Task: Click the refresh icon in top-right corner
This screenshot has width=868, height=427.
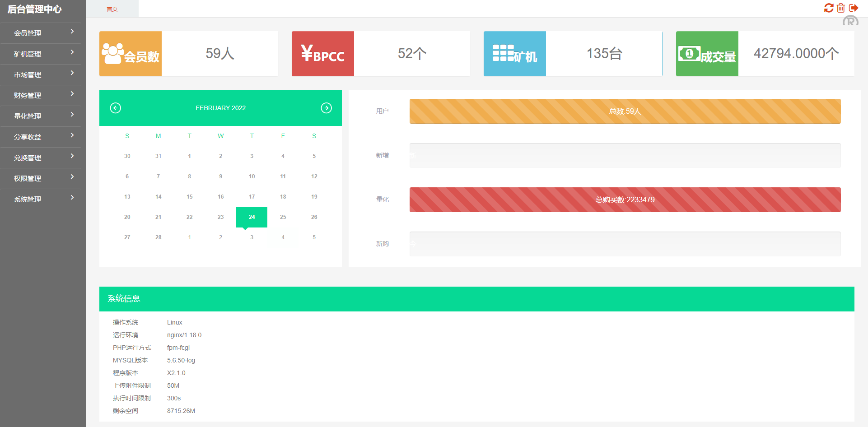Action: 829,8
